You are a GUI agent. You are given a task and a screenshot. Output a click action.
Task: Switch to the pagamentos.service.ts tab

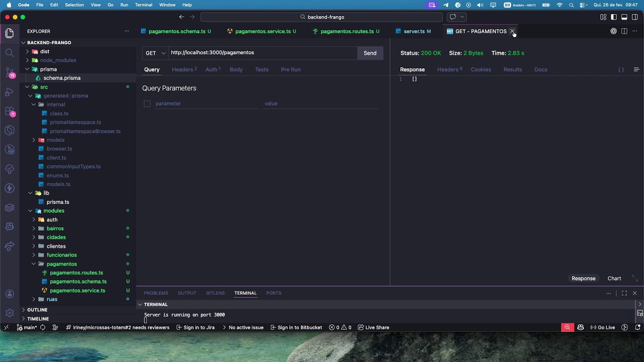pos(263,31)
